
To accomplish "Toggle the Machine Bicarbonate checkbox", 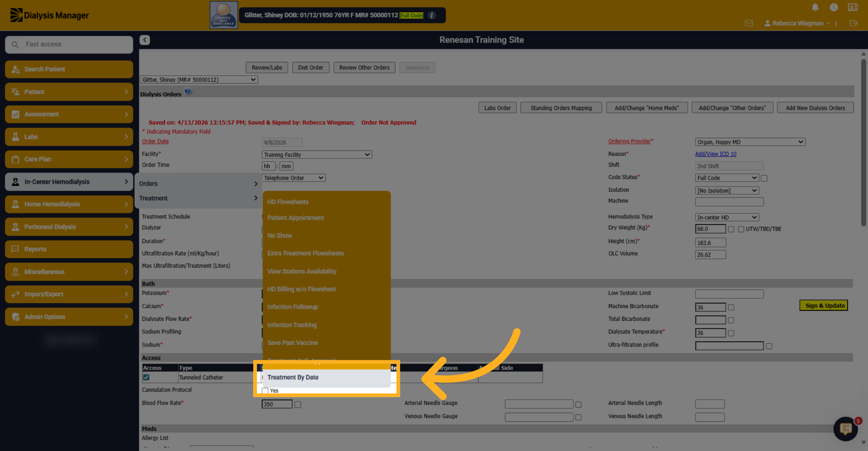I will click(731, 307).
